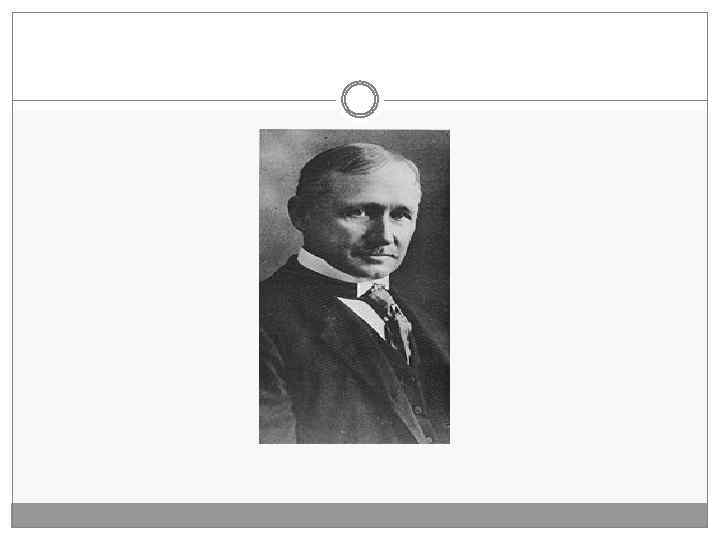Click the divider line right of the circle
The height and width of the screenshot is (540, 720).
(x=546, y=100)
